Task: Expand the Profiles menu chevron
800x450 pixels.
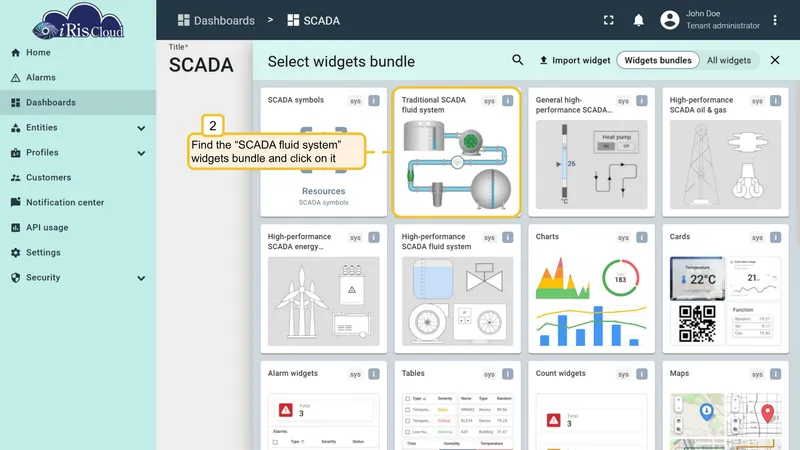Action: coord(141,153)
